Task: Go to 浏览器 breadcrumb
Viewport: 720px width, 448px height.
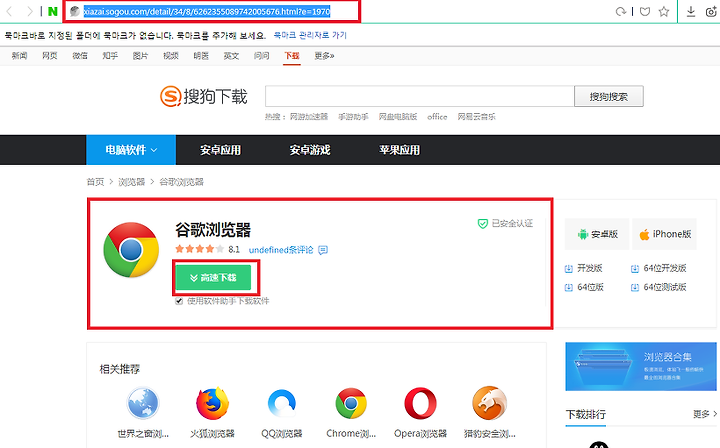Action: click(132, 182)
